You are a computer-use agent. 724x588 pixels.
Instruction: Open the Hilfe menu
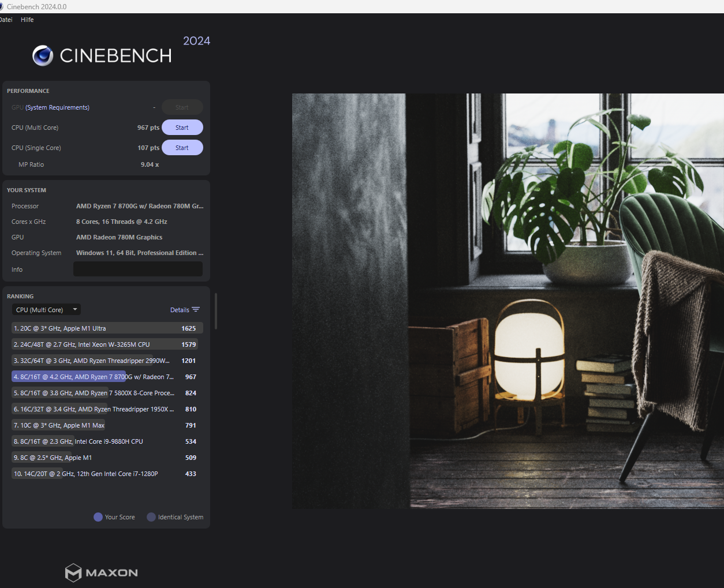point(27,20)
